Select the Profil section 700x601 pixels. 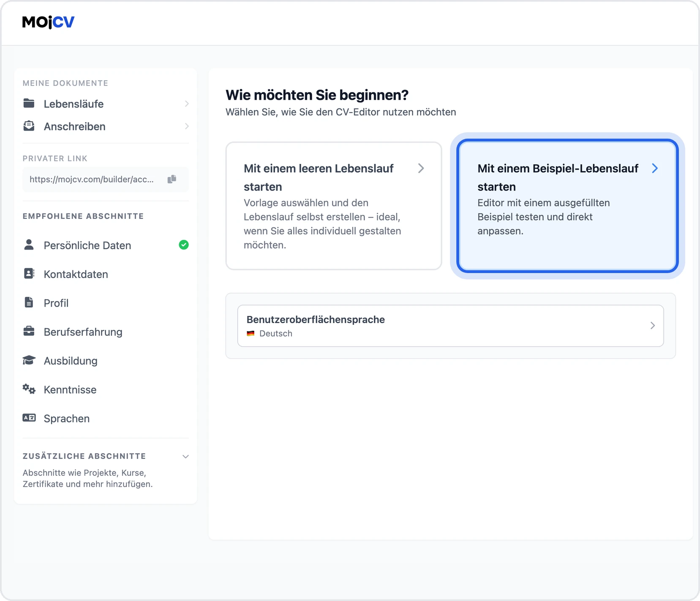pos(106,303)
